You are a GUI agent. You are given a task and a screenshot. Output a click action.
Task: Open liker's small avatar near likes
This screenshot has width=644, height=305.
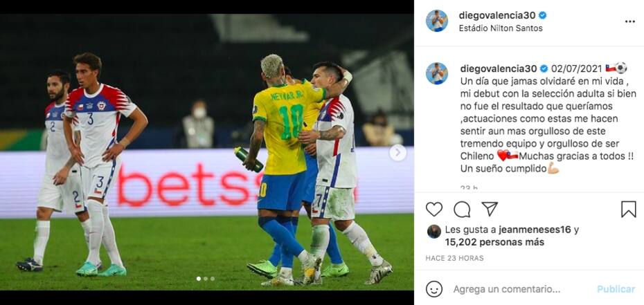pyautogui.click(x=434, y=232)
